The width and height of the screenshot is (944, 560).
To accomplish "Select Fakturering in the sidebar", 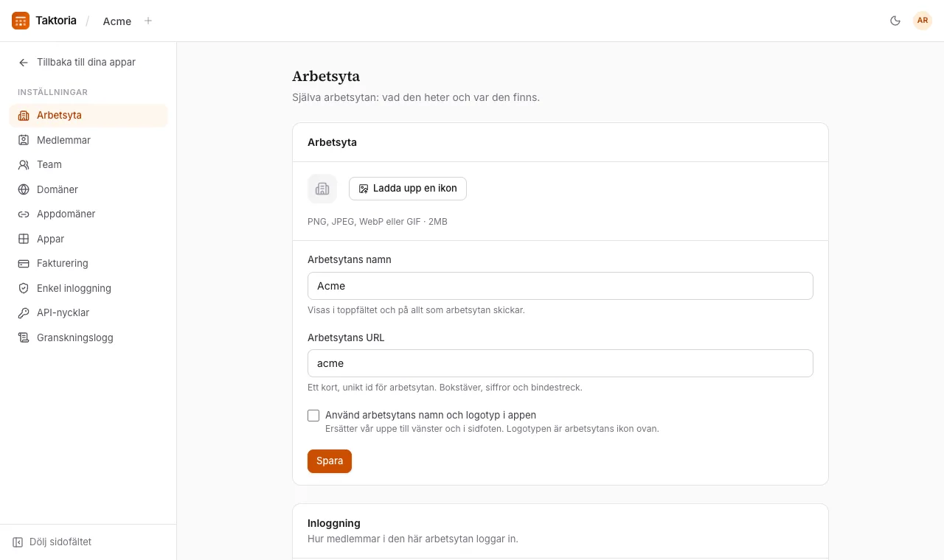I will click(x=88, y=264).
